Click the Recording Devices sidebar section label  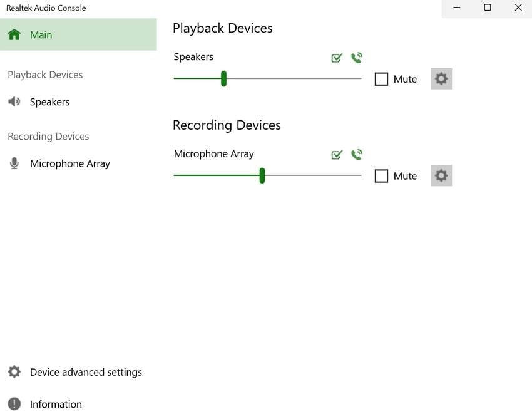tap(48, 136)
